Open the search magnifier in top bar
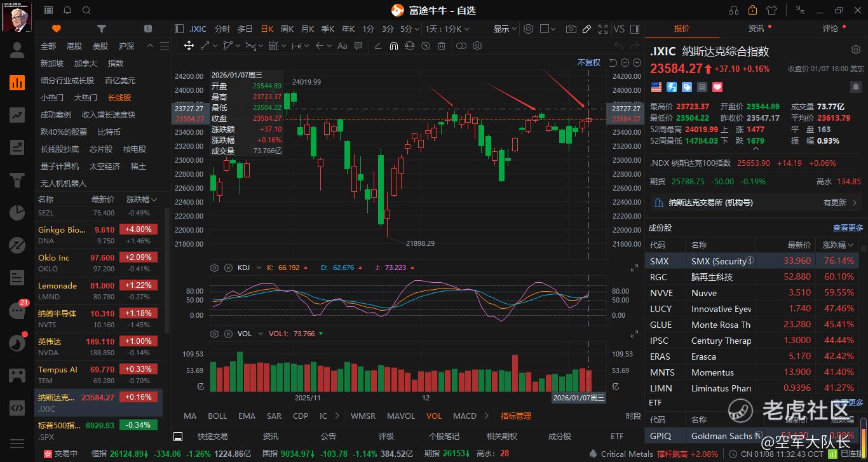The height and width of the screenshot is (462, 868). [86, 10]
